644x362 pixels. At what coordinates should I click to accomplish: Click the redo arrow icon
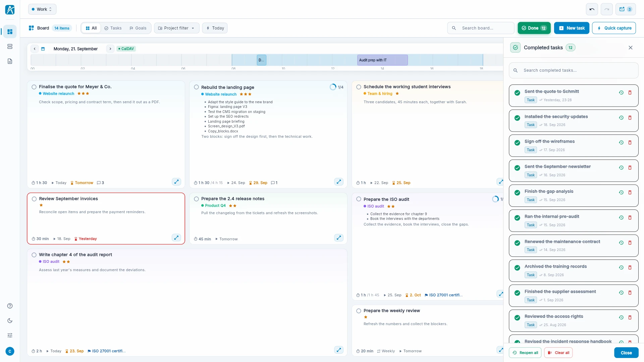point(607,9)
